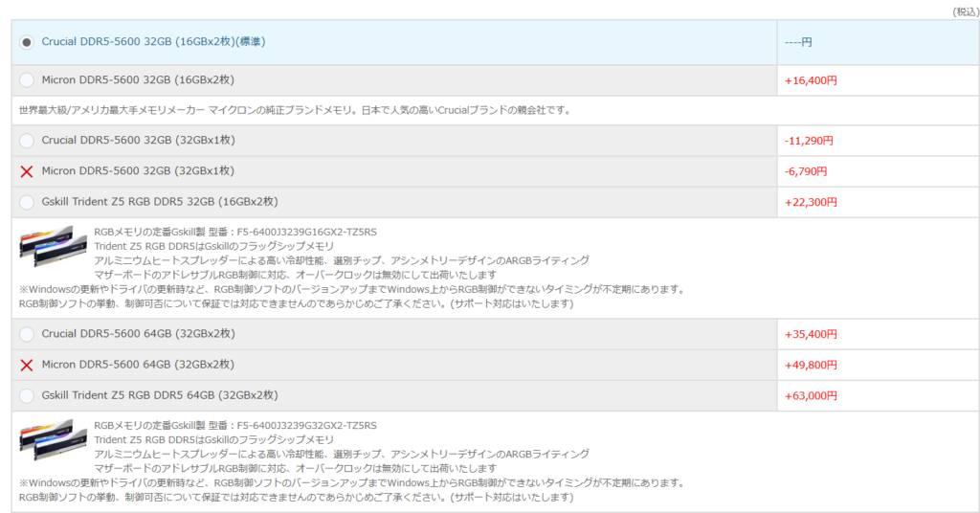This screenshot has height=513, width=980.
Task: Click the +49,800円 price cell
Action: [x=811, y=365]
